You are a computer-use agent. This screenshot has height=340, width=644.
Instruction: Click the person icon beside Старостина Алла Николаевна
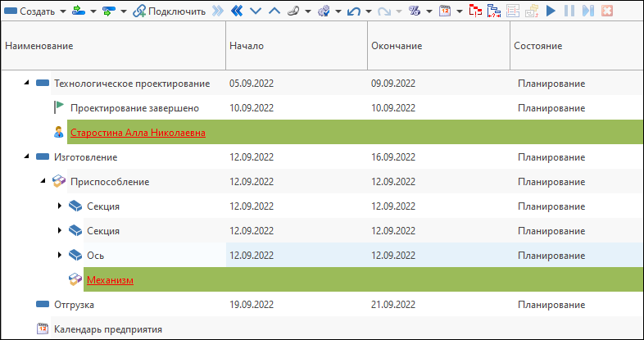(59, 132)
